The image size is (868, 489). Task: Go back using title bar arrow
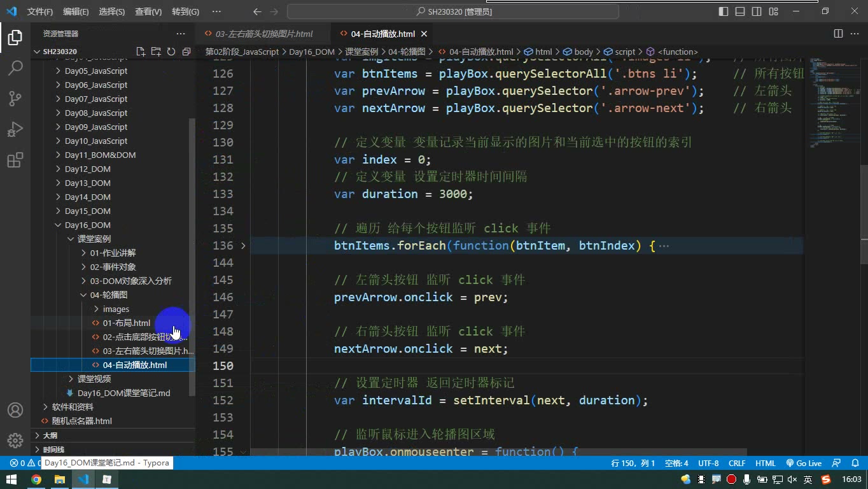click(257, 11)
